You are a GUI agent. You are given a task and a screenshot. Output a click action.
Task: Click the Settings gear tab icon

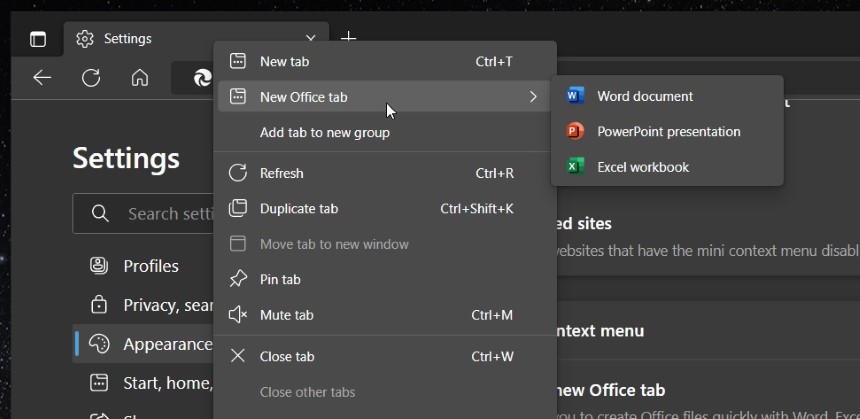coord(84,39)
